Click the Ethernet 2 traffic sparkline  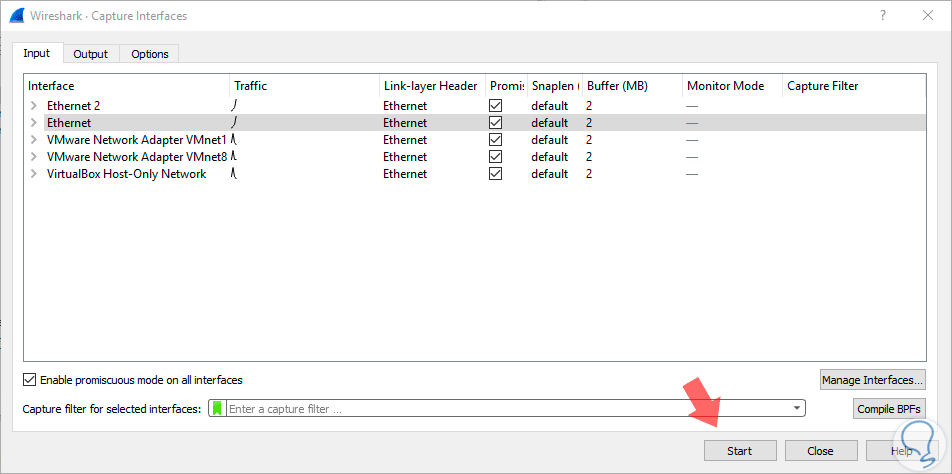point(236,105)
